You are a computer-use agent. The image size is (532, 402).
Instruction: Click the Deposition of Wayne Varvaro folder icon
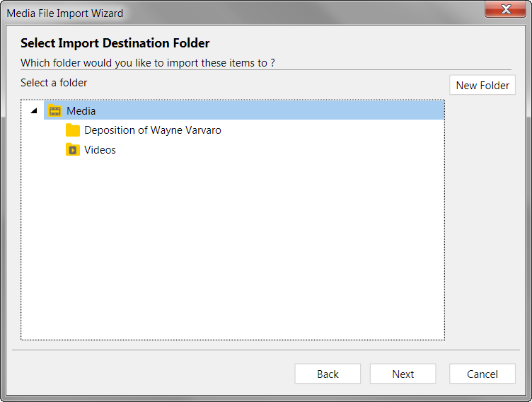[x=73, y=130]
